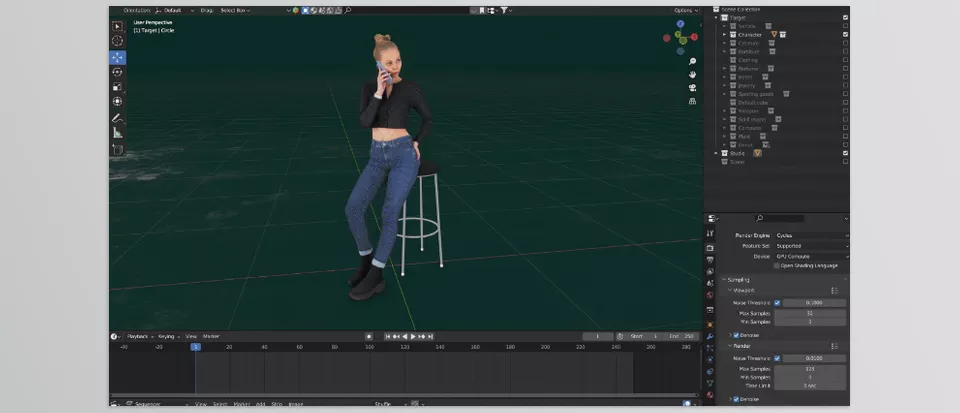Enable the Clothing collection checkbox

click(846, 60)
